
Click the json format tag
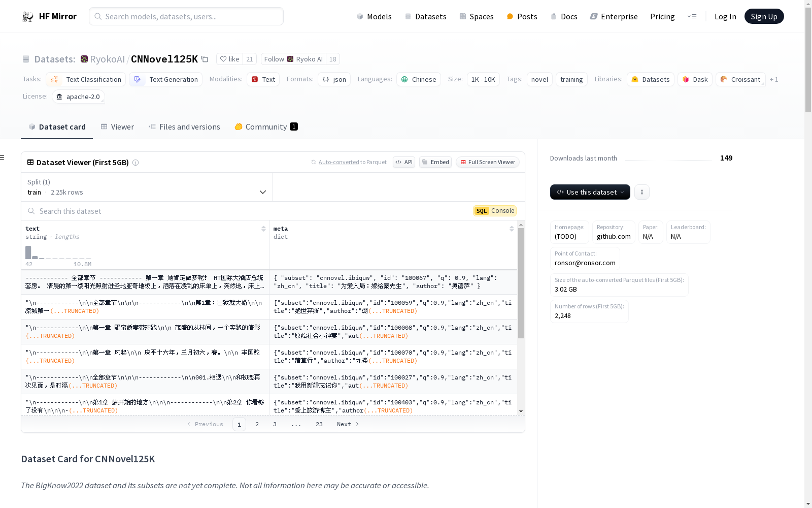(x=334, y=79)
